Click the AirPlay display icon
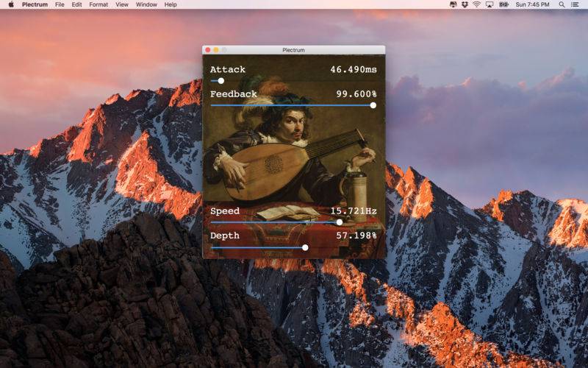 (490, 4)
